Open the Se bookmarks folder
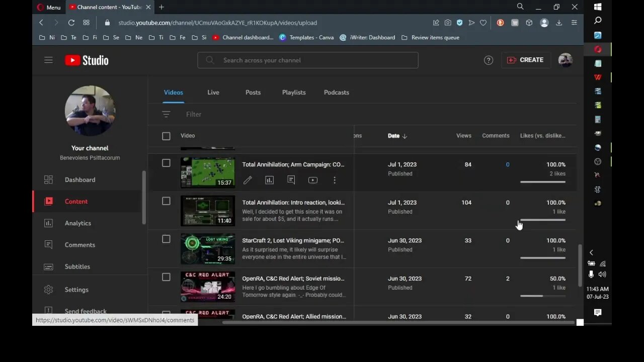 [111, 37]
